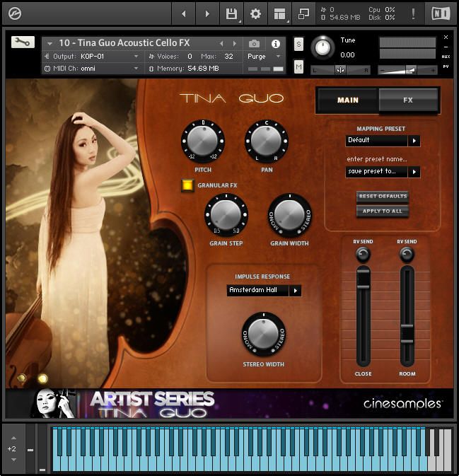Open Impulse Response Amsterdam Hall dropdown
459x476 pixels.
click(264, 291)
